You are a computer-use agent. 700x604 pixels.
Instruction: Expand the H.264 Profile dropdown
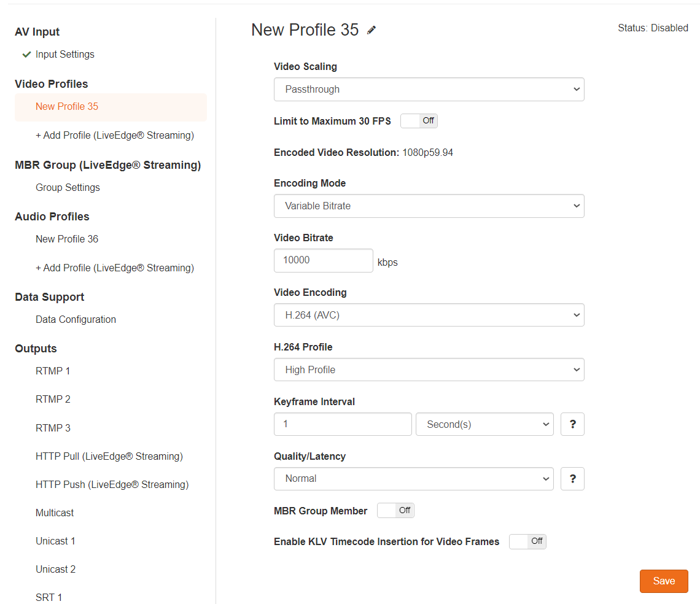click(x=429, y=370)
